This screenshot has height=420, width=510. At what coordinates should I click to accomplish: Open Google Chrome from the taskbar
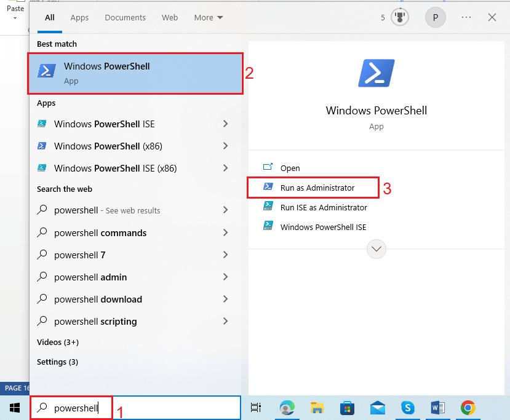[x=468, y=408]
